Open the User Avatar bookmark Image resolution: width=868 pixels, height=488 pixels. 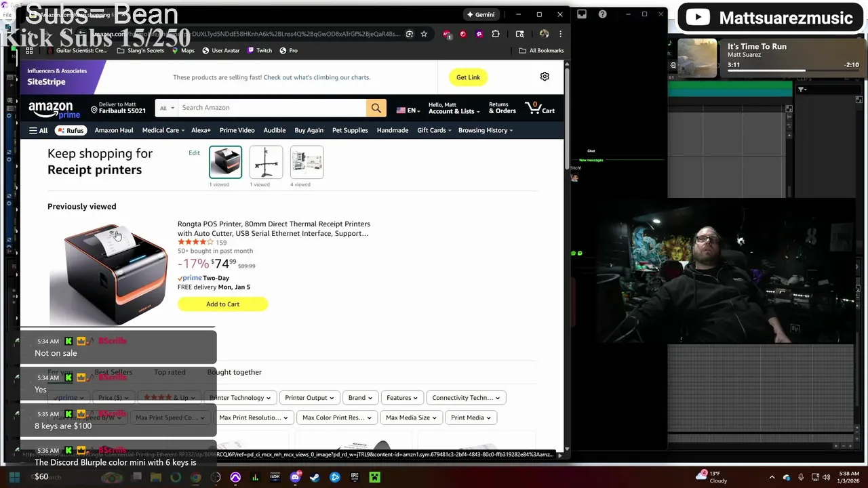pos(221,50)
